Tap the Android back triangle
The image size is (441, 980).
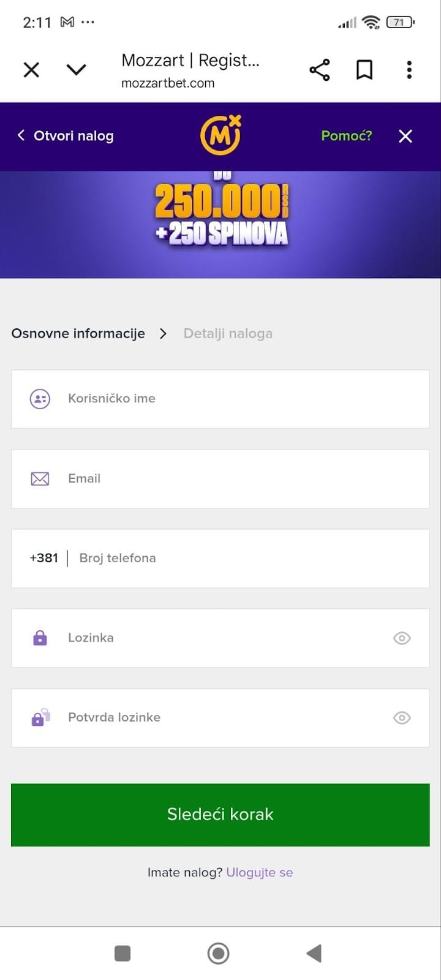(314, 953)
